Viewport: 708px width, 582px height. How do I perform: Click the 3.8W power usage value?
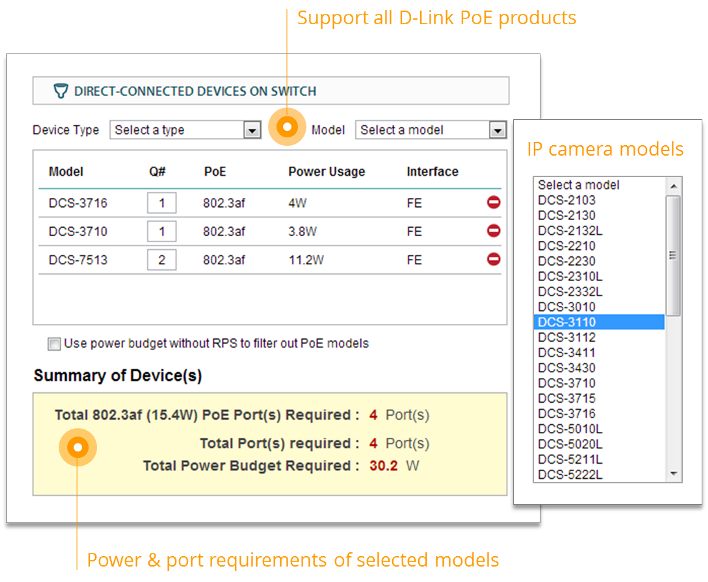click(303, 232)
